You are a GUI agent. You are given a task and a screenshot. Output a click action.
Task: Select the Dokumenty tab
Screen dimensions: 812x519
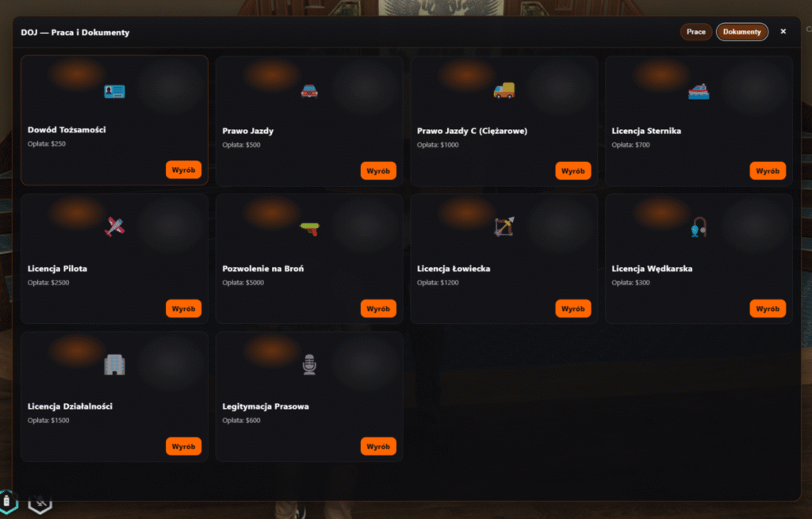741,32
